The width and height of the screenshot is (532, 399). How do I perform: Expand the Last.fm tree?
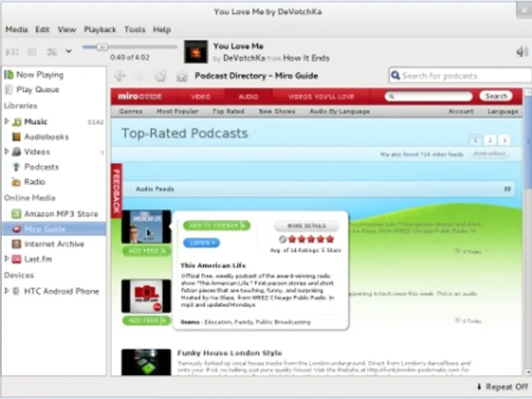(x=7, y=259)
